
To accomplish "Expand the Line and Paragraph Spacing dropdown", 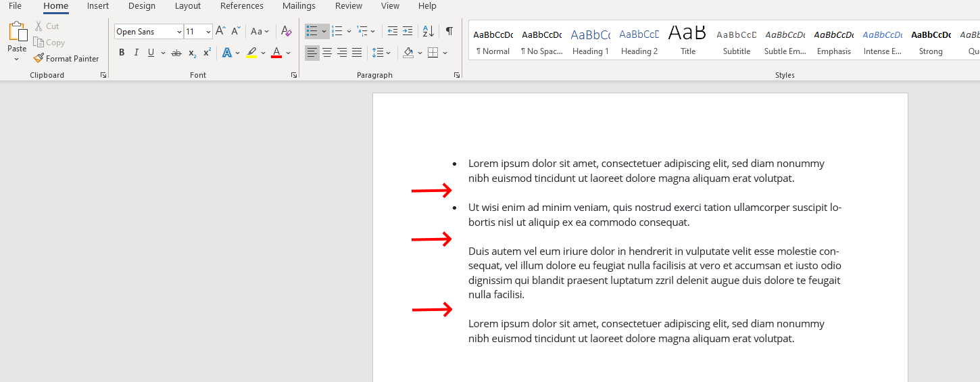I will pos(388,53).
